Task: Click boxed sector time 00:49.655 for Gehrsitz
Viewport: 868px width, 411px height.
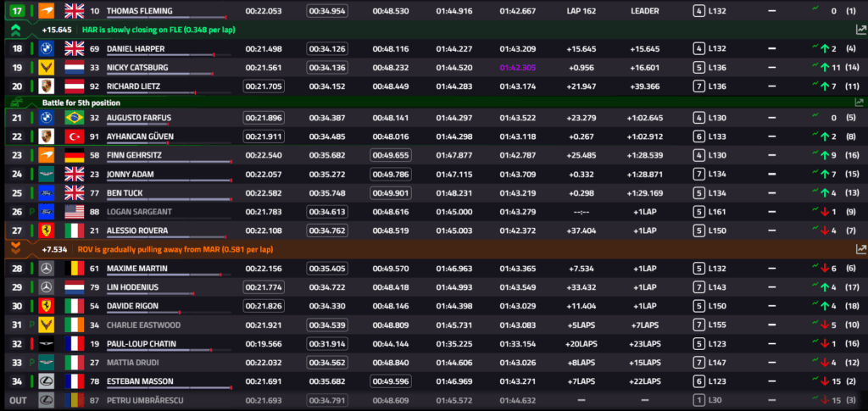Action: (391, 155)
